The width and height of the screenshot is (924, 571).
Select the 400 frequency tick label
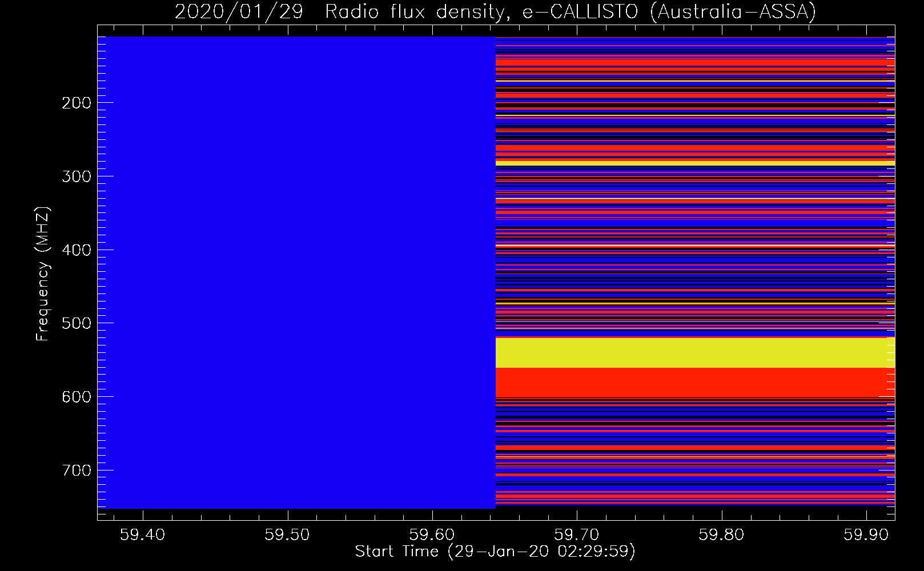tap(77, 250)
